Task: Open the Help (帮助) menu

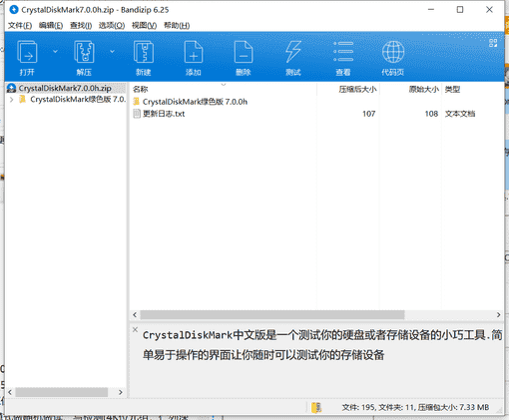Action: 177,26
